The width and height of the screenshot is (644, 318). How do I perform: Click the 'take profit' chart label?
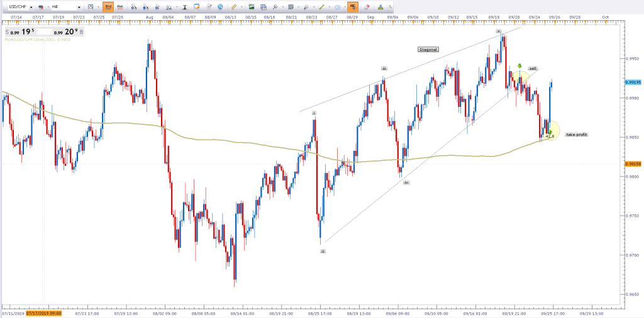pyautogui.click(x=576, y=134)
